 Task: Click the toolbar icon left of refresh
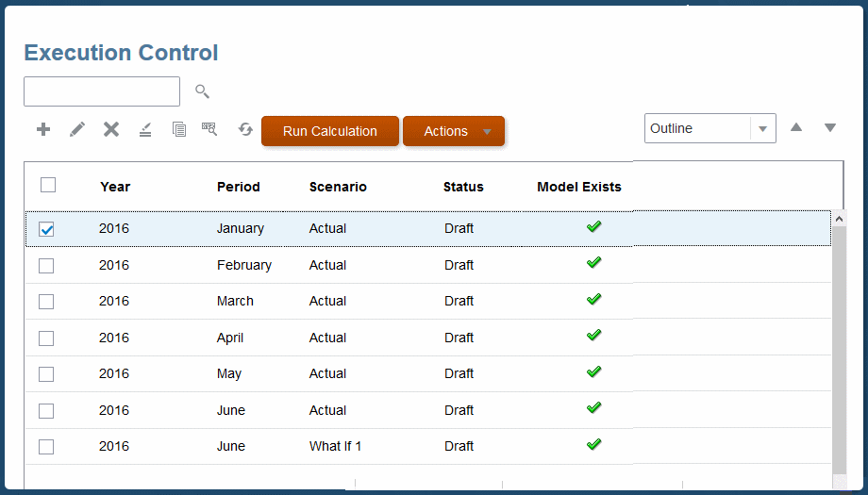209,129
